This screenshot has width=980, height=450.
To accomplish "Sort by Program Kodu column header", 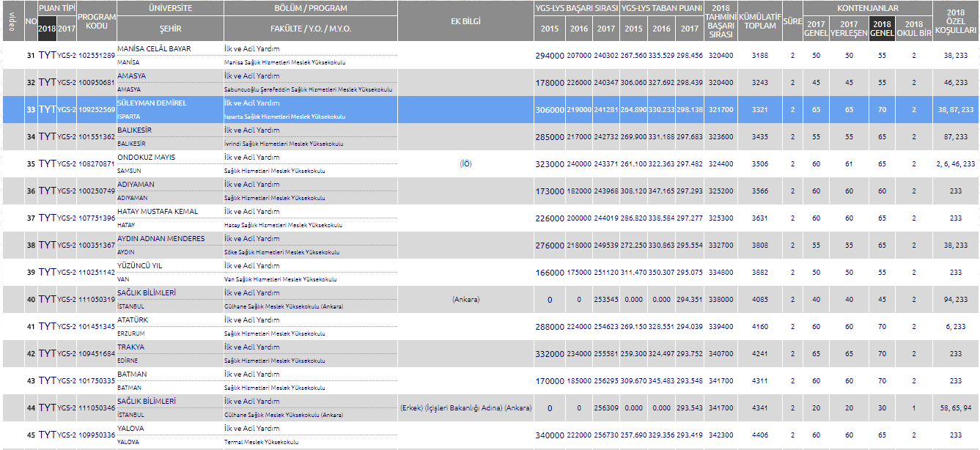I will [96, 21].
